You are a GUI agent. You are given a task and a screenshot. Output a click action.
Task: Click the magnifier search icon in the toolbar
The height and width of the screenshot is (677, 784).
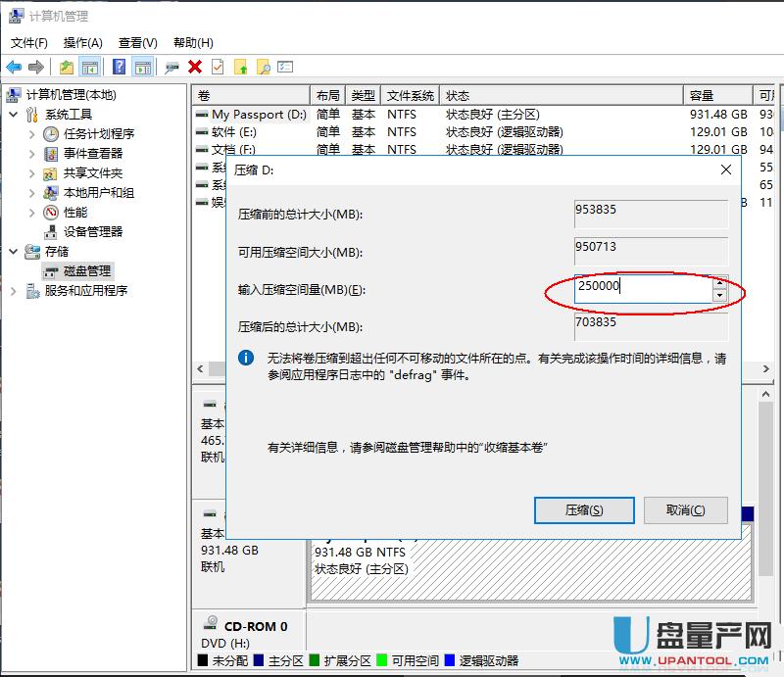pos(263,67)
